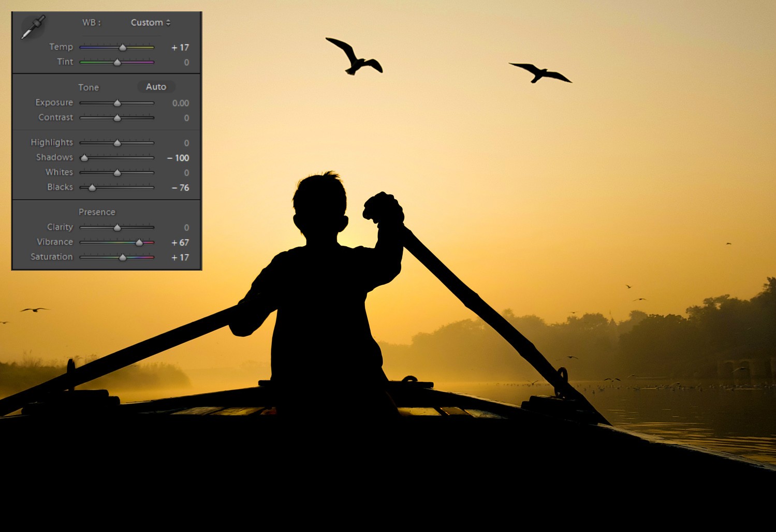This screenshot has height=532, width=776.
Task: Click the Whites slider handle
Action: [x=117, y=172]
